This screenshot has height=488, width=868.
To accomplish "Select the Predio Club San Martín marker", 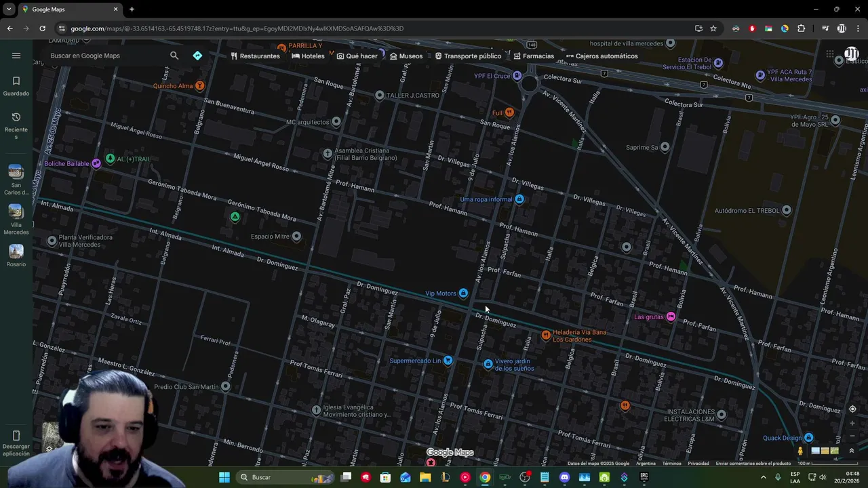I will tap(226, 386).
